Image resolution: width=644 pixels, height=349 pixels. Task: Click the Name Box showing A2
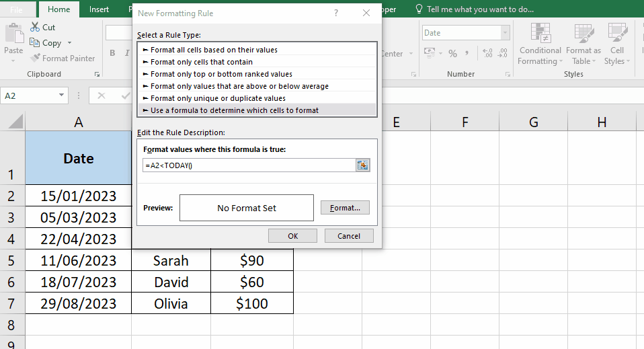click(x=29, y=95)
